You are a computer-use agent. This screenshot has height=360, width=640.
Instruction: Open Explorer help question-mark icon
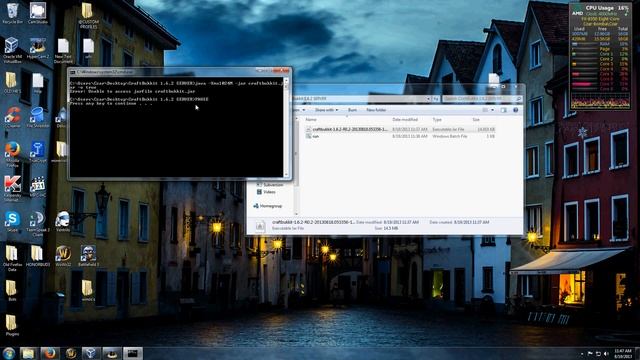tap(516, 110)
